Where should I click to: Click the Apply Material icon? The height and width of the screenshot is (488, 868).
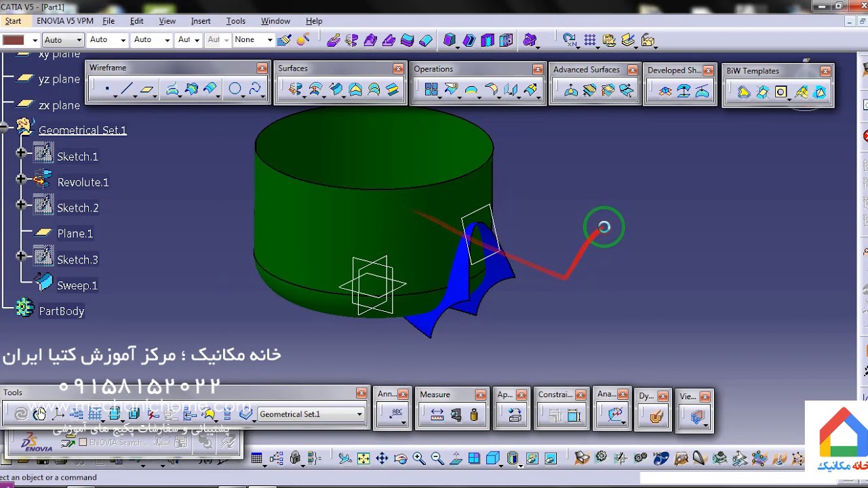(x=515, y=415)
